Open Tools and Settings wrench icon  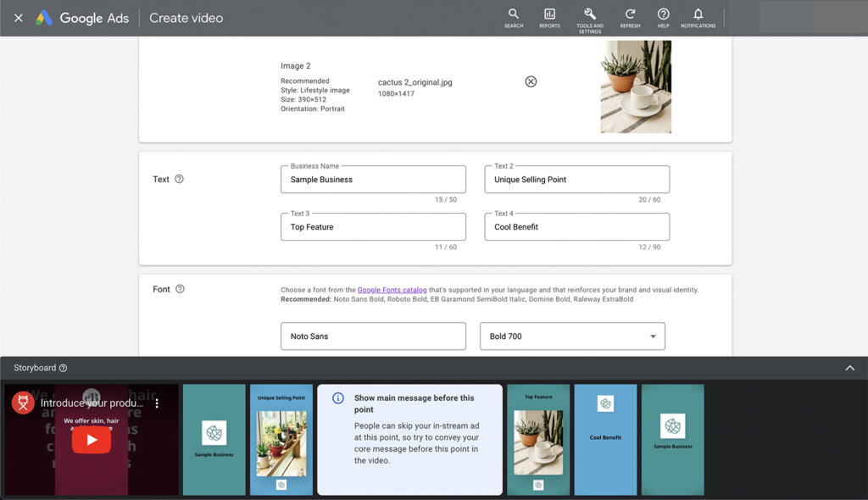tap(590, 18)
